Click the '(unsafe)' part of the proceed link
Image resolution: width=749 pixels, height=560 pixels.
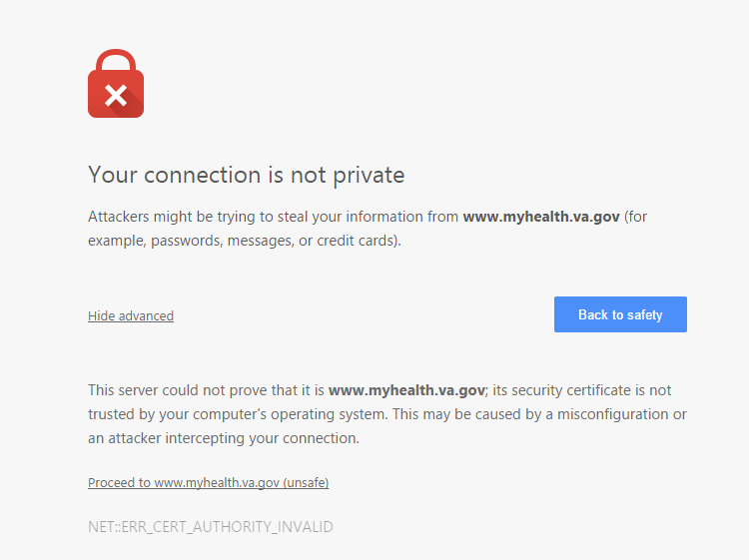click(x=306, y=482)
